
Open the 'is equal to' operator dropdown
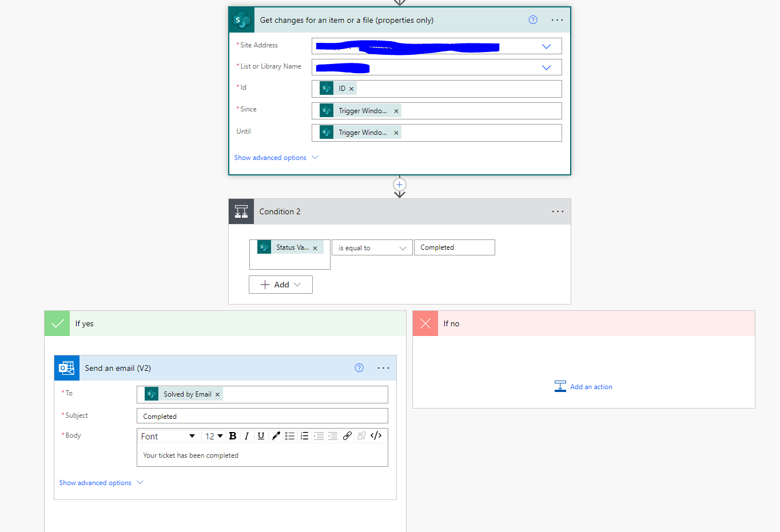click(x=372, y=247)
